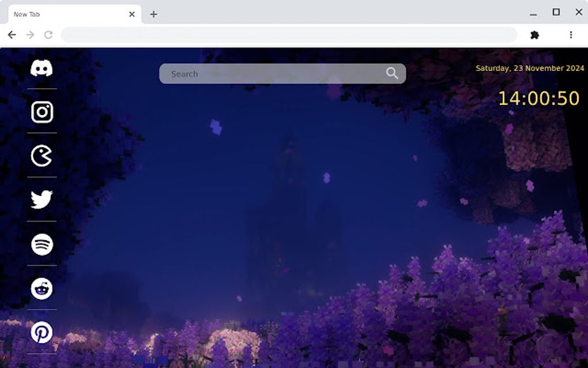
Task: Click inside the Search field
Action: (x=259, y=73)
